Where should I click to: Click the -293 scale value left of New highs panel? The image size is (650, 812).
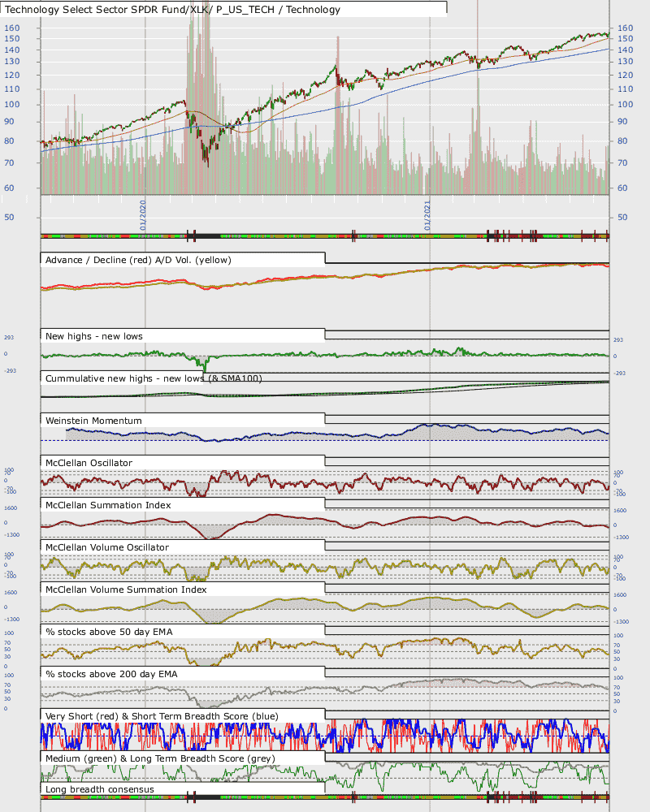click(11, 371)
